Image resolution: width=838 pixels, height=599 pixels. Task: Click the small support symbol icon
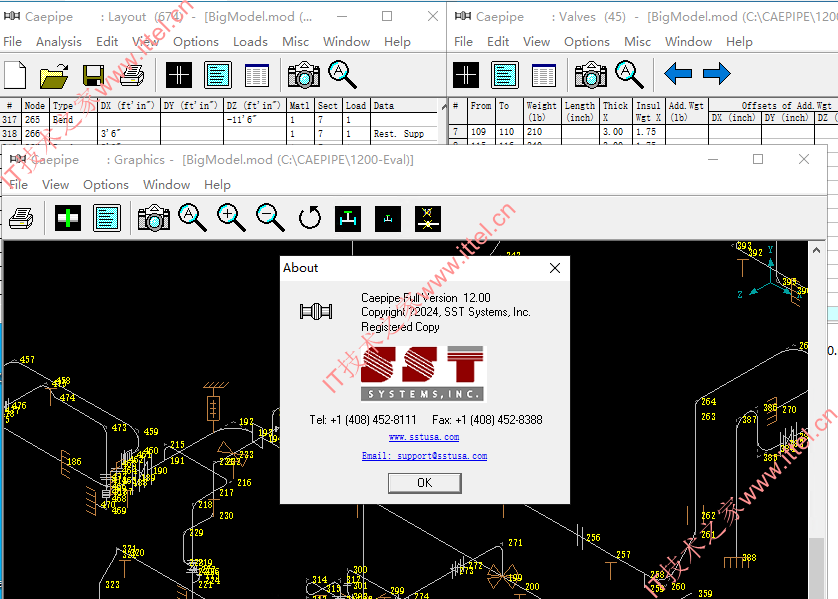[388, 219]
